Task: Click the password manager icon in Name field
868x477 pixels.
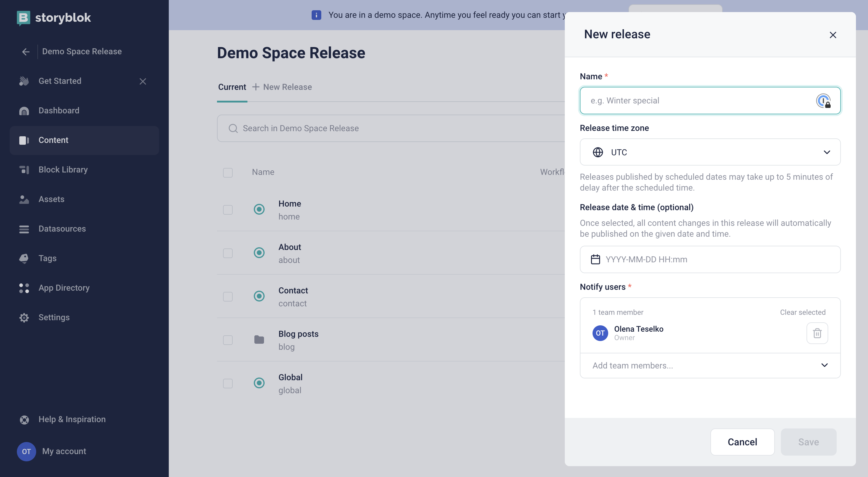Action: [823, 101]
